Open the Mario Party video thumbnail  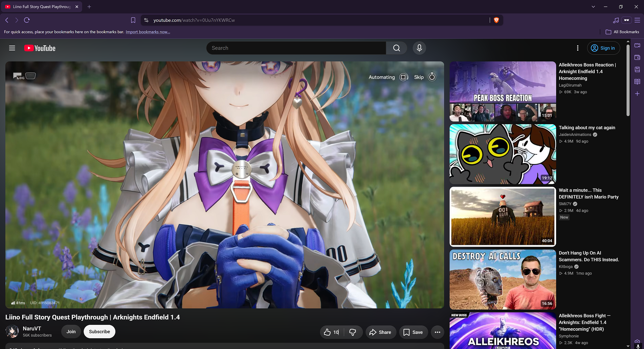(x=503, y=217)
